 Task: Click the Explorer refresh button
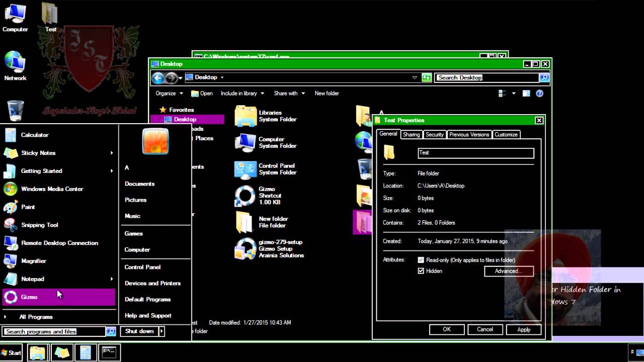tap(427, 77)
